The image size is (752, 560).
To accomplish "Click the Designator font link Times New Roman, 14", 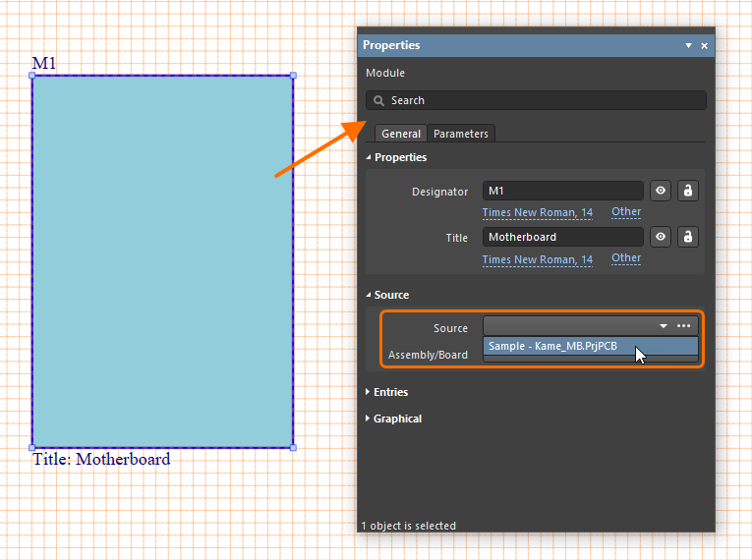I will pos(537,212).
